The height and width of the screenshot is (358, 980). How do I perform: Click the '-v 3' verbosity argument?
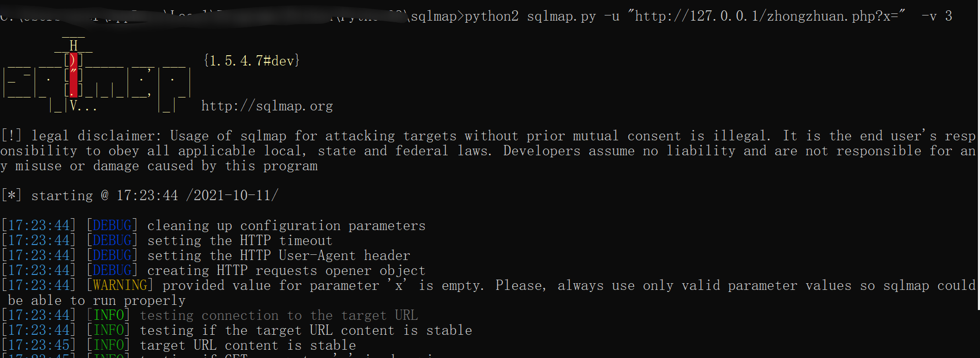pos(937,17)
